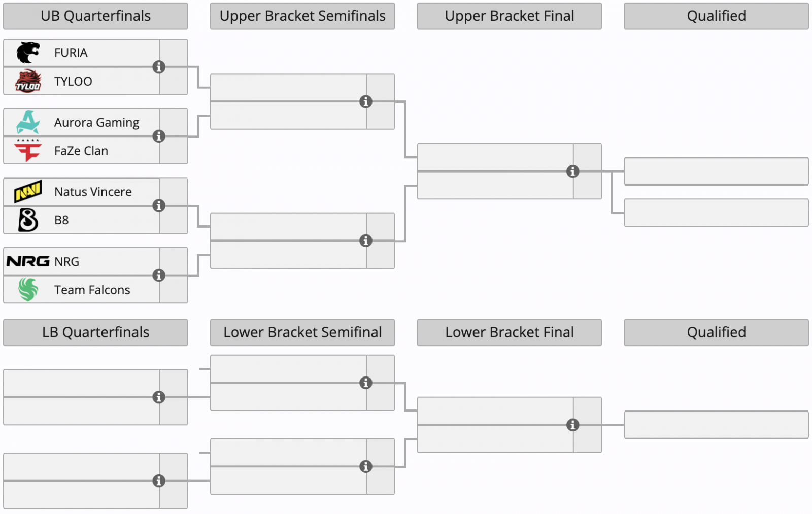Click the lower bracket Qualified slot
The width and height of the screenshot is (812, 514).
[716, 425]
